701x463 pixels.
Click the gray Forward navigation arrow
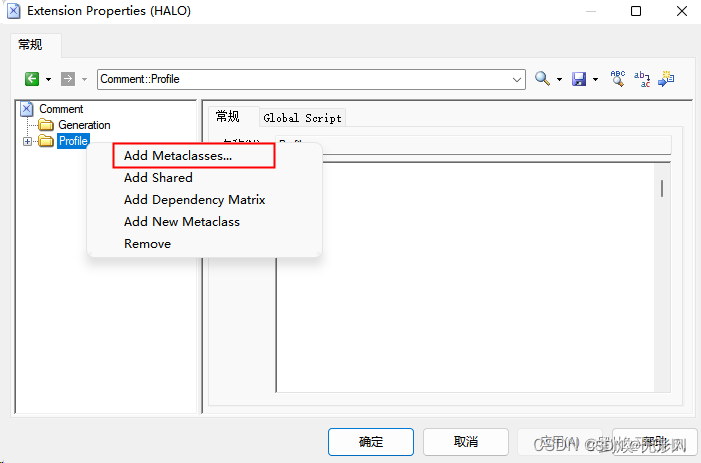tap(68, 79)
